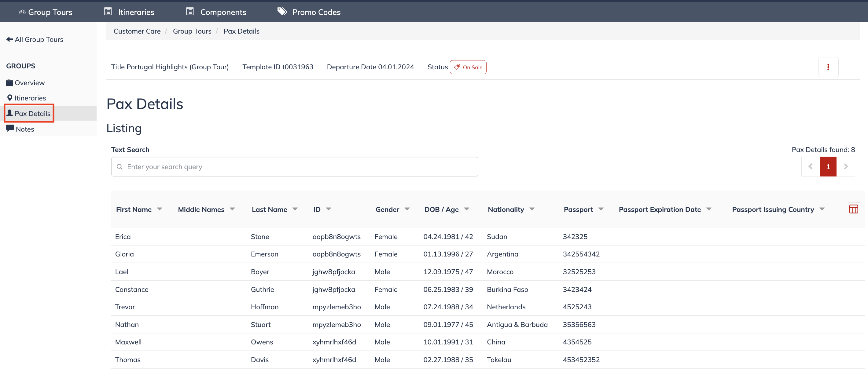This screenshot has width=868, height=378.
Task: Click Thomas in the table
Action: pyautogui.click(x=128, y=359)
